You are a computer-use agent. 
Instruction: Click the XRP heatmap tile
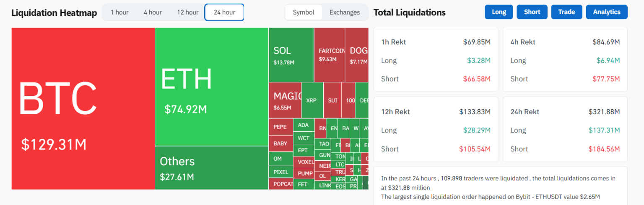pyautogui.click(x=312, y=100)
